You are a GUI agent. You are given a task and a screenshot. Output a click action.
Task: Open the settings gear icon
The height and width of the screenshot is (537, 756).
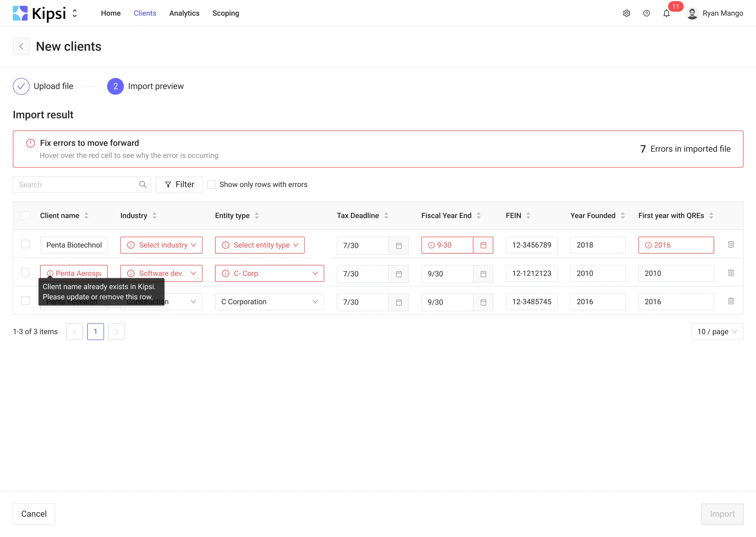pos(626,13)
